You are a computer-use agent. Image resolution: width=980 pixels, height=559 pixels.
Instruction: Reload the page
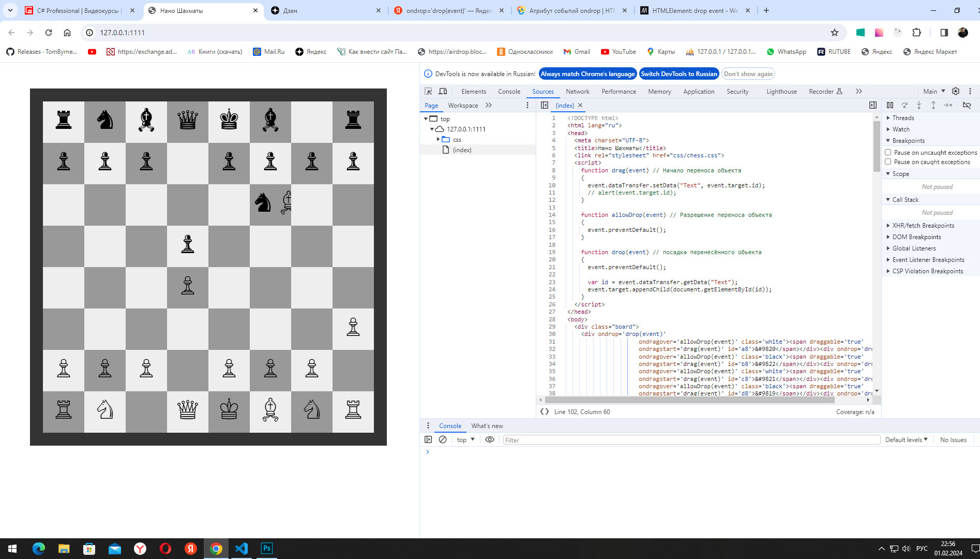(x=49, y=33)
